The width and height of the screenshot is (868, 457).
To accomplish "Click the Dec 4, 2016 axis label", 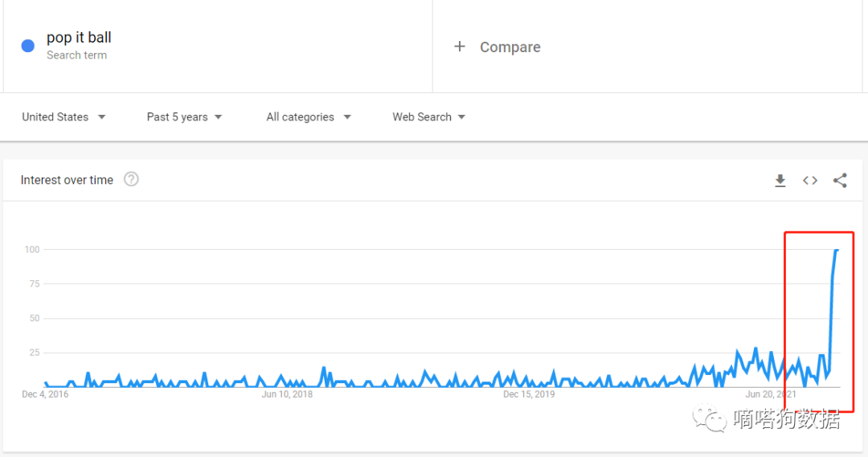I will click(45, 394).
